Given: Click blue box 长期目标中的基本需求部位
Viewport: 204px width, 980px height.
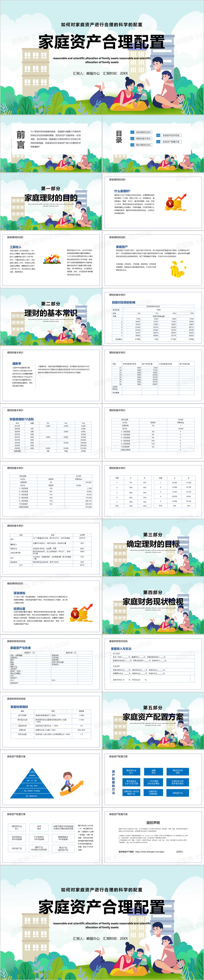Looking at the screenshot, I should (x=177, y=782).
